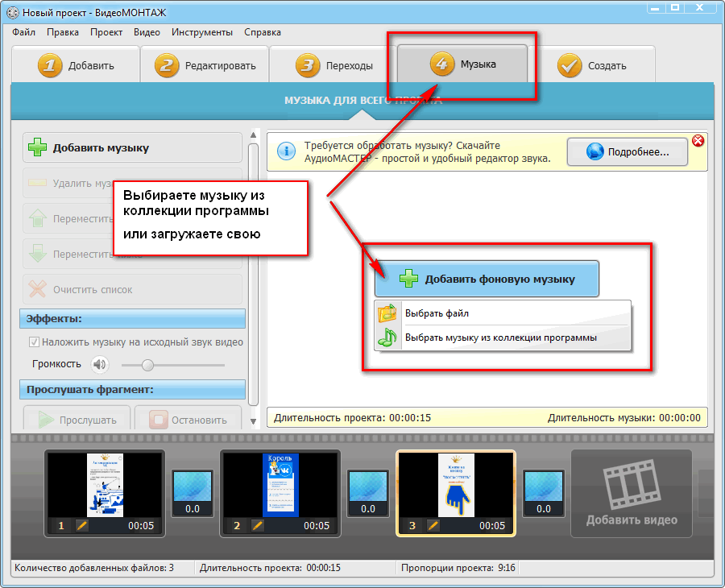This screenshot has height=588, width=725.
Task: Click the music note icon for program collection
Action: (x=387, y=337)
